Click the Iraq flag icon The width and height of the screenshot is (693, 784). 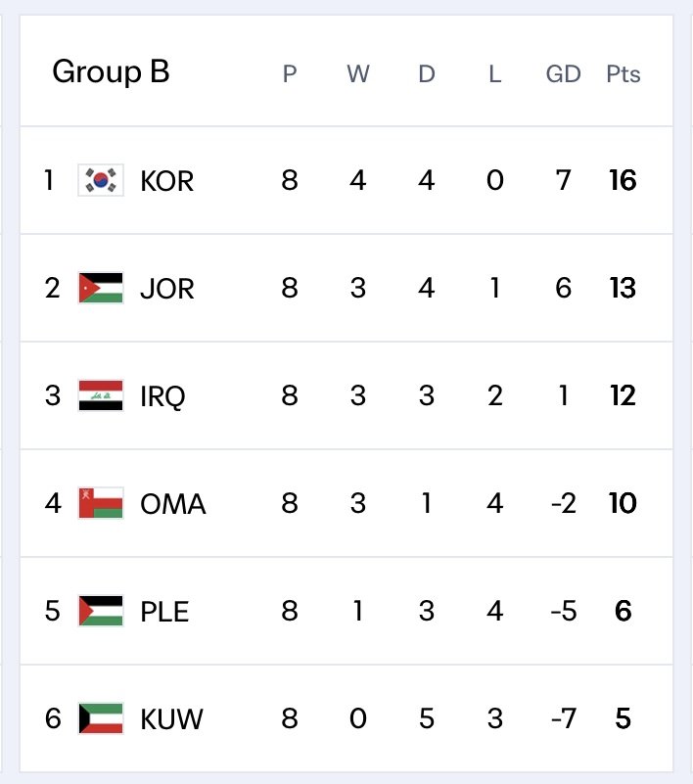tap(101, 395)
